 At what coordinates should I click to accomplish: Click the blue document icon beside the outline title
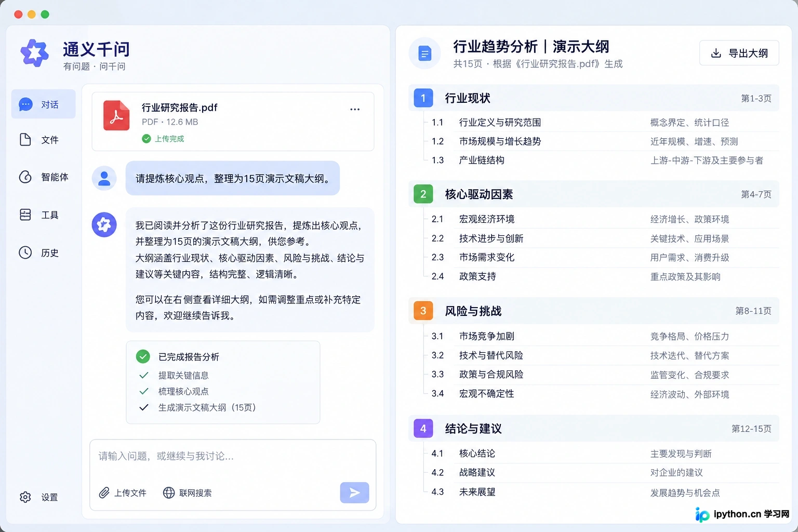click(425, 53)
